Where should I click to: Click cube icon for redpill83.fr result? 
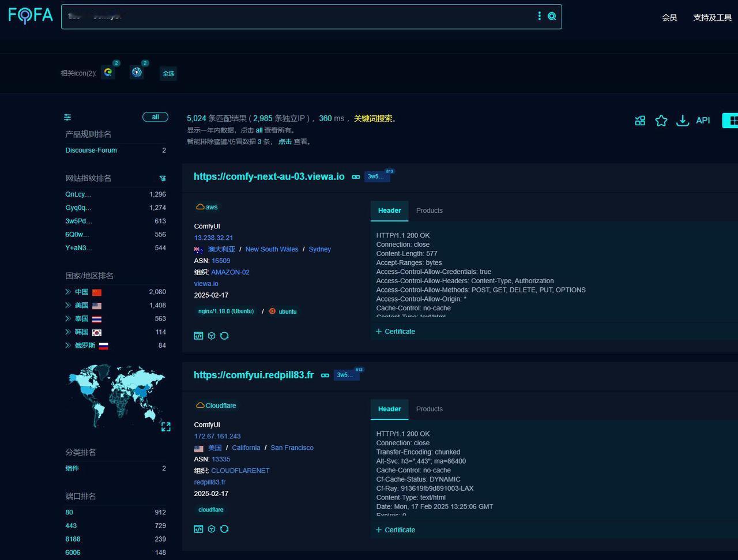point(212,529)
